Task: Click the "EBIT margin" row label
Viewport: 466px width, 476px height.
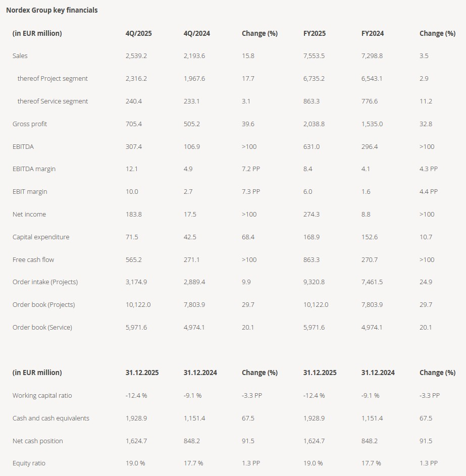Action: click(30, 192)
